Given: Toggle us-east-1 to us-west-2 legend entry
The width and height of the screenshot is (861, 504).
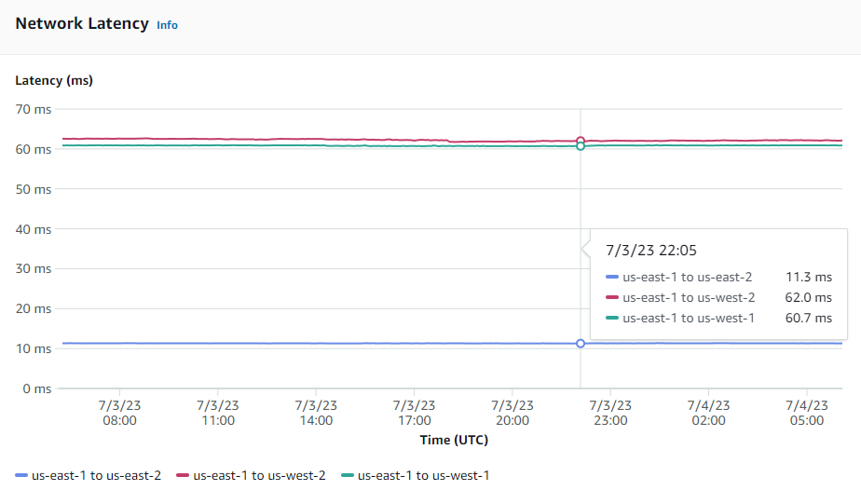Looking at the screenshot, I should pos(251,475).
